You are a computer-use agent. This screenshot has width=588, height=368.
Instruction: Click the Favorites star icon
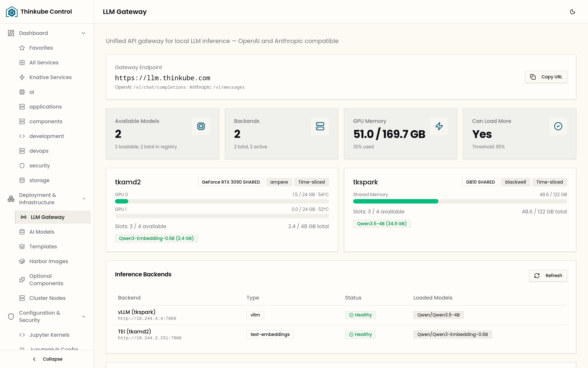point(22,48)
